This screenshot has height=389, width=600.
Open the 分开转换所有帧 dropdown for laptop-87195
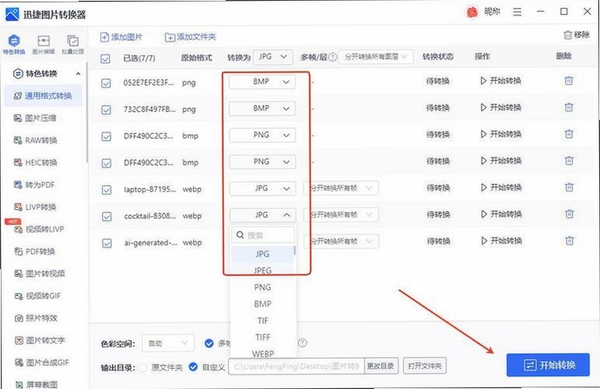click(x=341, y=188)
